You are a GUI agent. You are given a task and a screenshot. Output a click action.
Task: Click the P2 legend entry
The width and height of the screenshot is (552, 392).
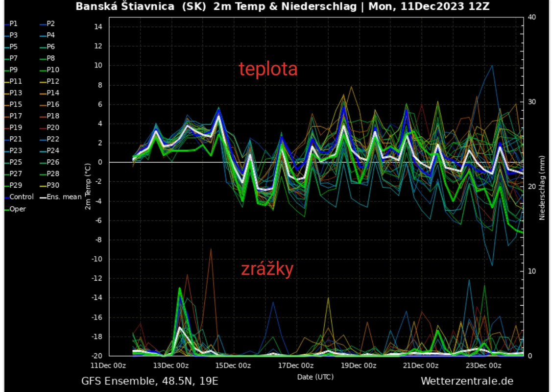pos(48,24)
